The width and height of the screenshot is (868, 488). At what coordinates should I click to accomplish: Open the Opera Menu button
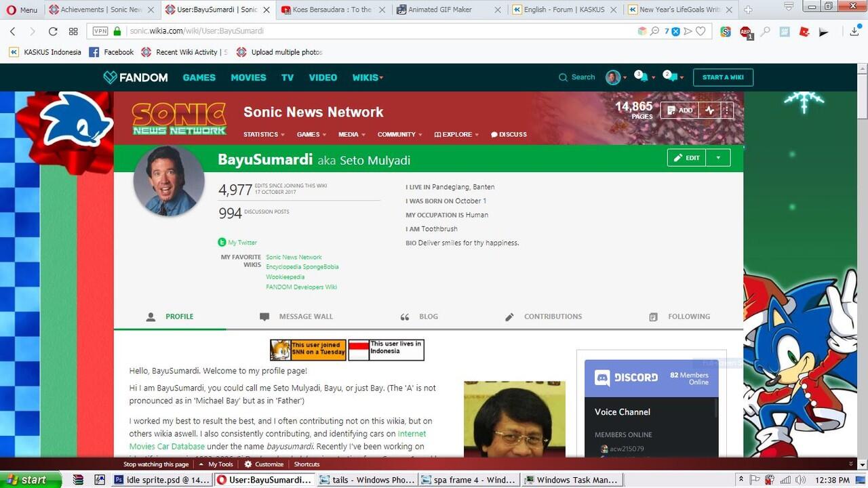coord(22,9)
